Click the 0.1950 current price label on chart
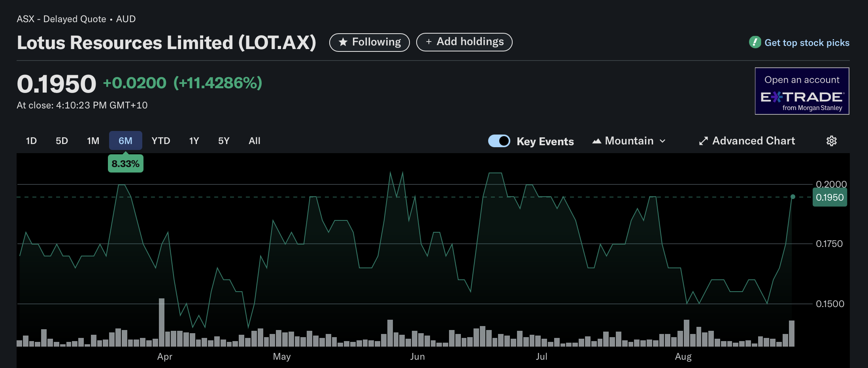 (x=829, y=197)
